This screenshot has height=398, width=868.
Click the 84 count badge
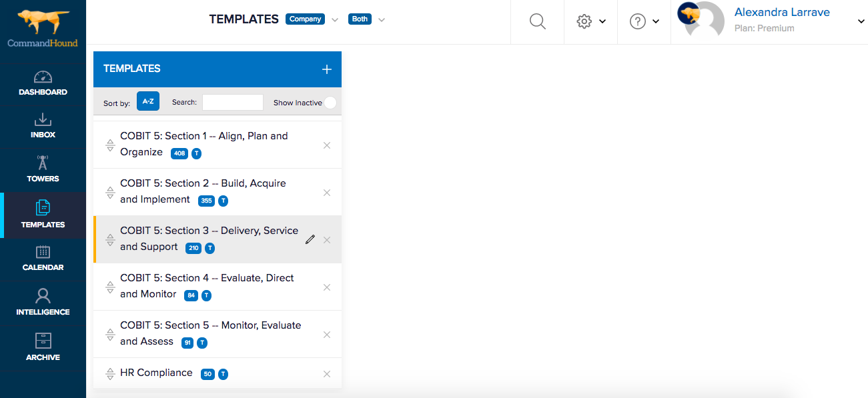click(x=191, y=295)
